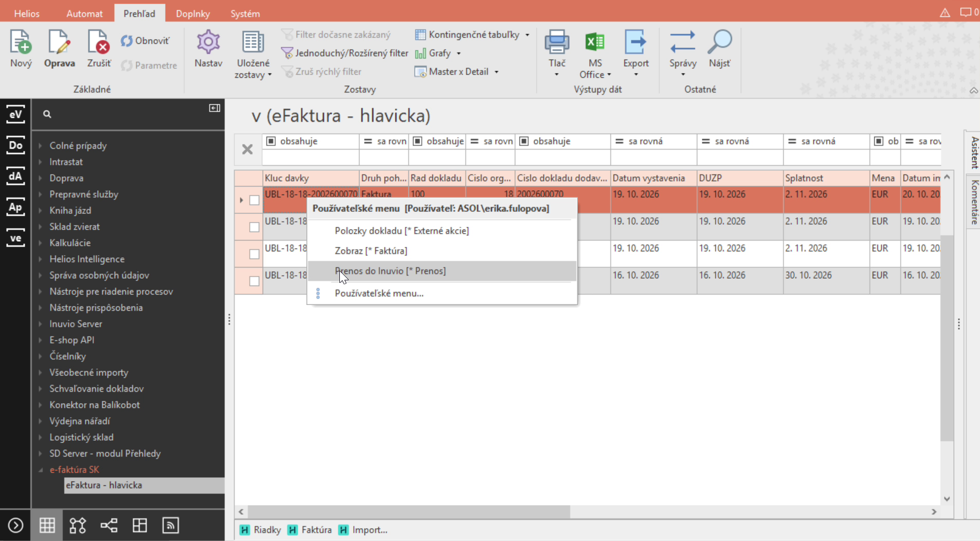Click the dA sidebar icon

tap(15, 176)
